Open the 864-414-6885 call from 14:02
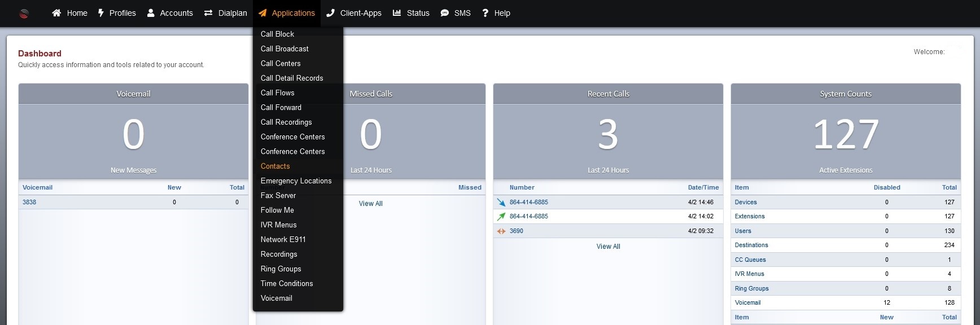This screenshot has height=325, width=980. pyautogui.click(x=529, y=216)
